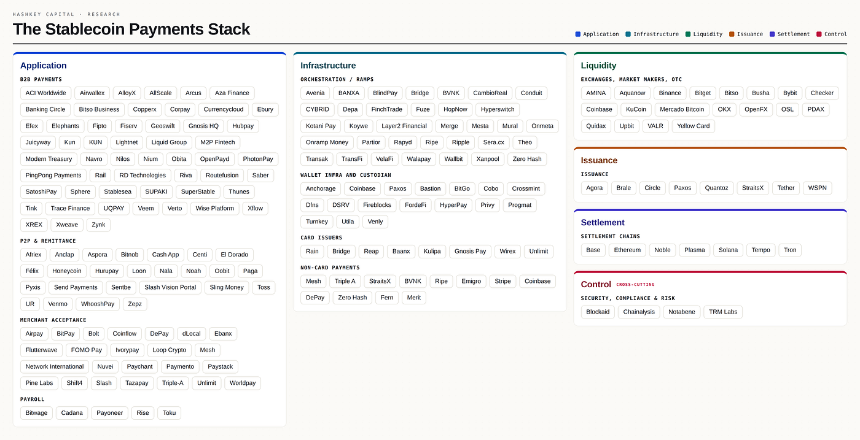Select the WhooshPay chip
Viewport: 860px width, 440px height.
(x=98, y=304)
